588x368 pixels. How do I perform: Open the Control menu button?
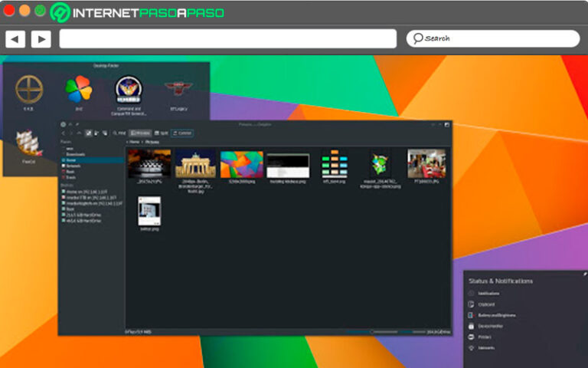182,133
